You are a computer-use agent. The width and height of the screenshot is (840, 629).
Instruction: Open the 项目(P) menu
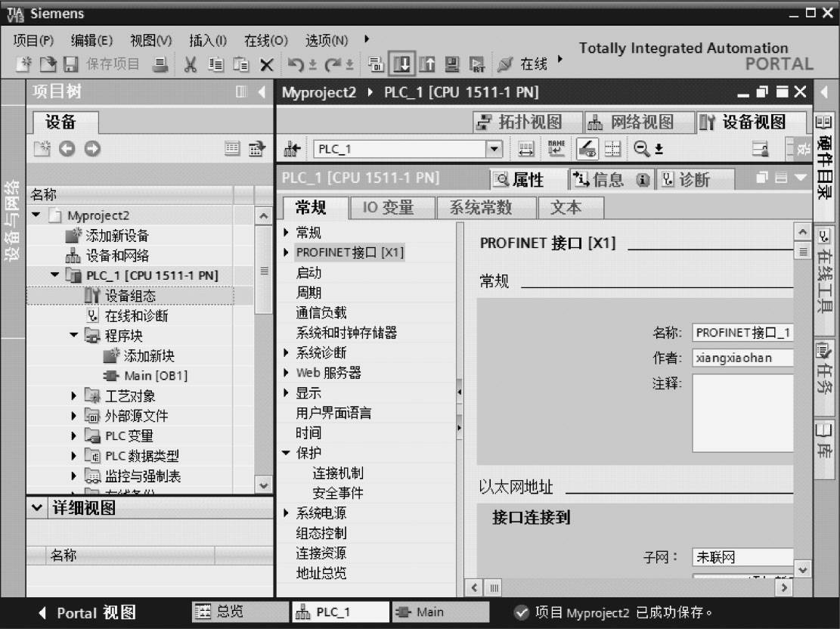point(33,40)
